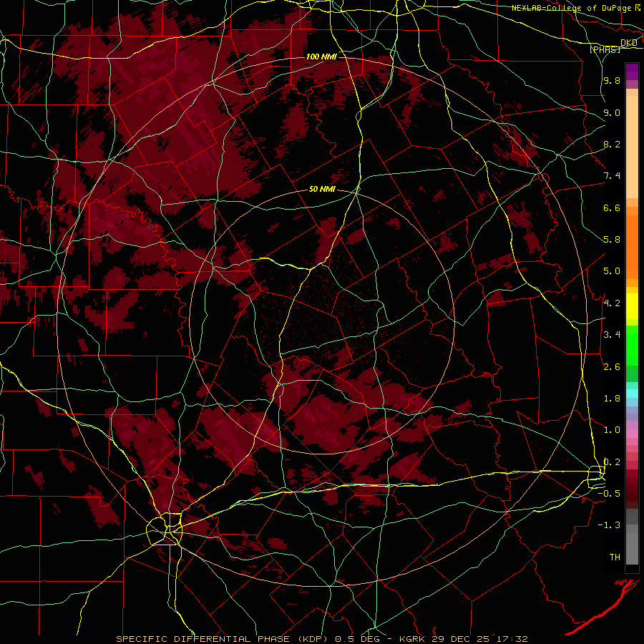Click the TH threshold label
This screenshot has width=644, height=644.
click(x=615, y=557)
